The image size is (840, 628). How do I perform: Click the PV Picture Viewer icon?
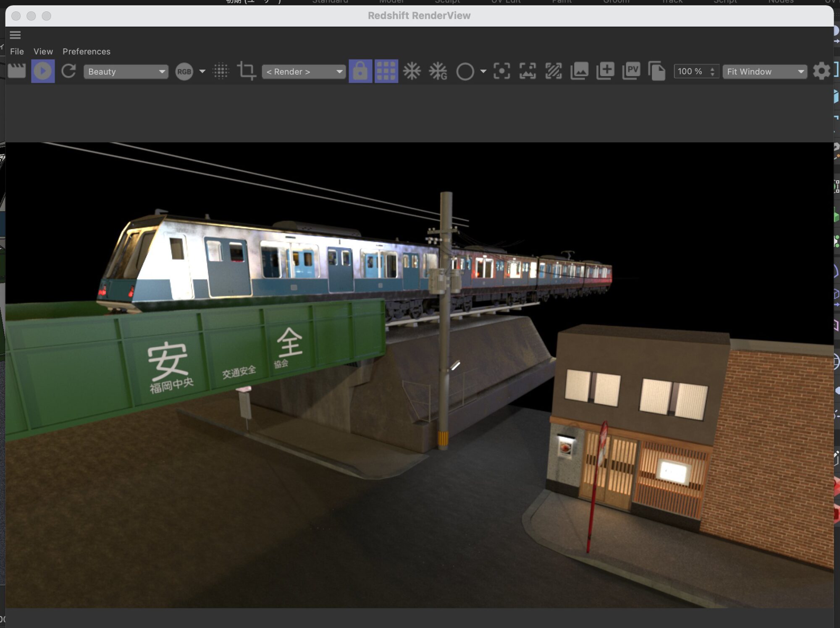tap(631, 71)
